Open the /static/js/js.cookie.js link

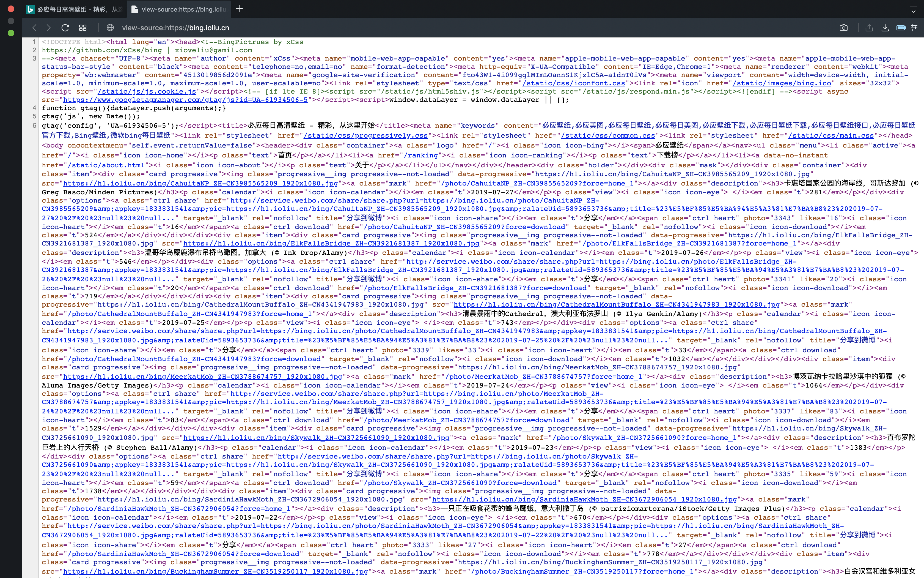(x=147, y=91)
